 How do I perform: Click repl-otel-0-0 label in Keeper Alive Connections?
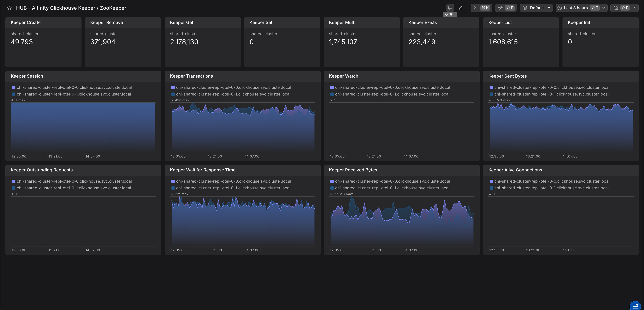(x=551, y=181)
